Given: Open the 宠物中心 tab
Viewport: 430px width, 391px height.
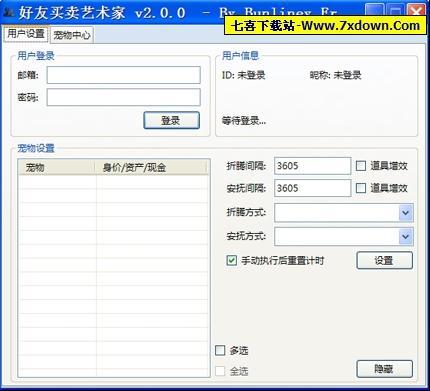Looking at the screenshot, I should (72, 35).
